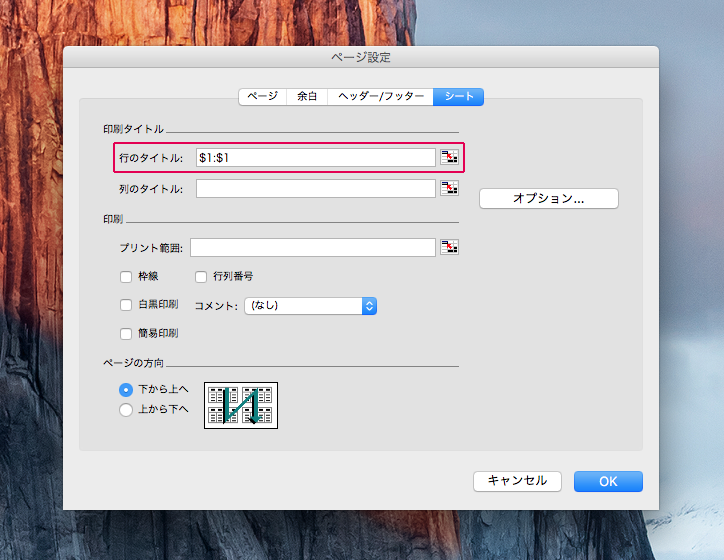This screenshot has width=724, height=560.
Task: Click the オプション... button
Action: coord(549,199)
